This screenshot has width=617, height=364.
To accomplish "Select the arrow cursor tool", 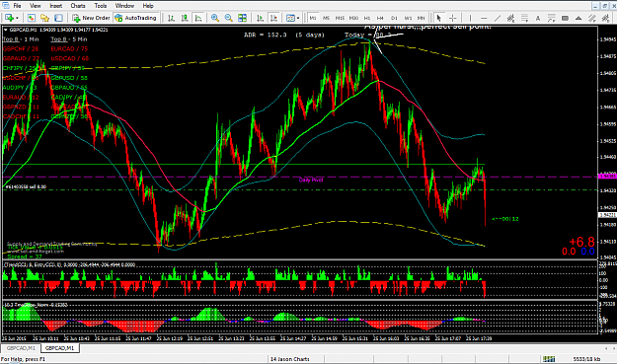I will pyautogui.click(x=438, y=18).
